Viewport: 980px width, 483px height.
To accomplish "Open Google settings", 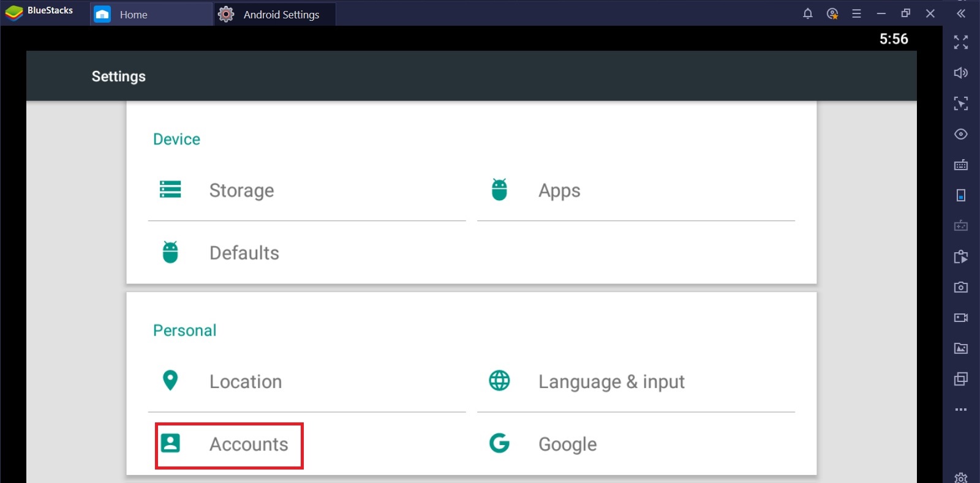I will point(636,444).
